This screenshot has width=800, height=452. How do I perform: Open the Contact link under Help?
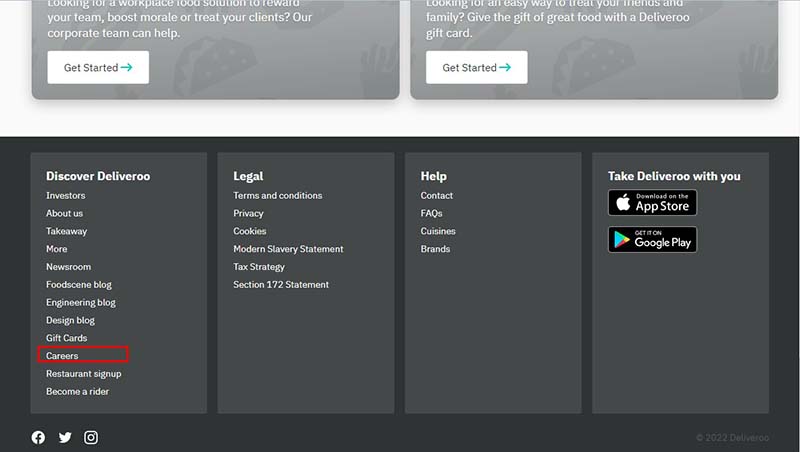coord(436,195)
